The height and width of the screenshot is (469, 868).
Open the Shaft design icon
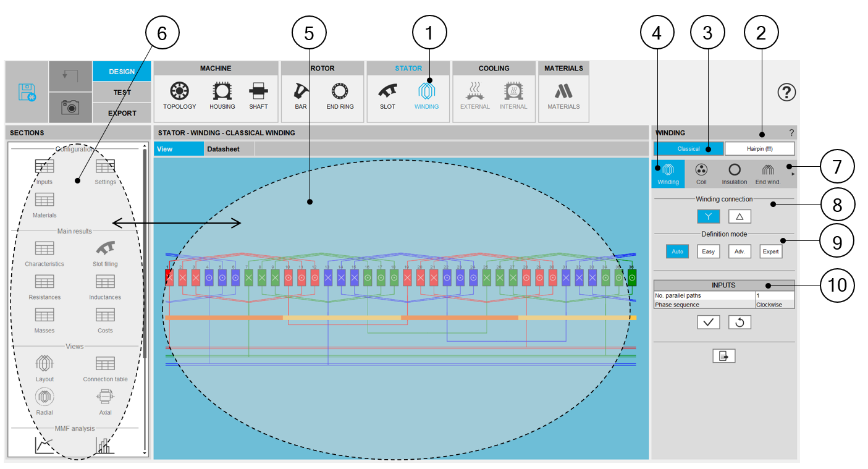coord(258,92)
